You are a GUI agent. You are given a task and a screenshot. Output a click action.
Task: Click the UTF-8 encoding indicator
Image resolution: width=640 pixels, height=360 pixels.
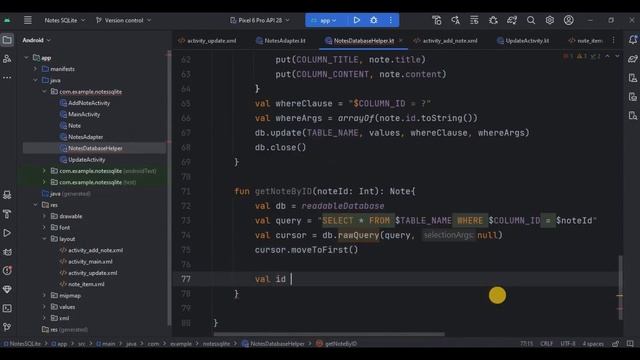567,344
